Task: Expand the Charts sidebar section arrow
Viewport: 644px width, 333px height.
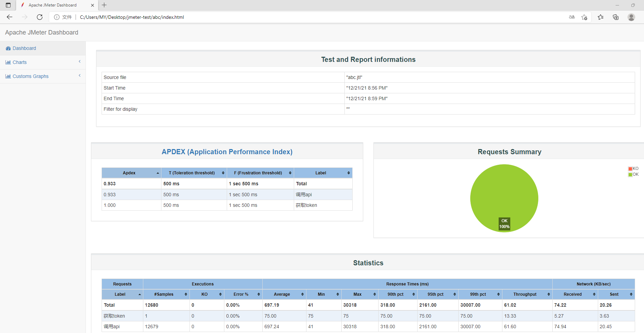Action: pyautogui.click(x=80, y=62)
